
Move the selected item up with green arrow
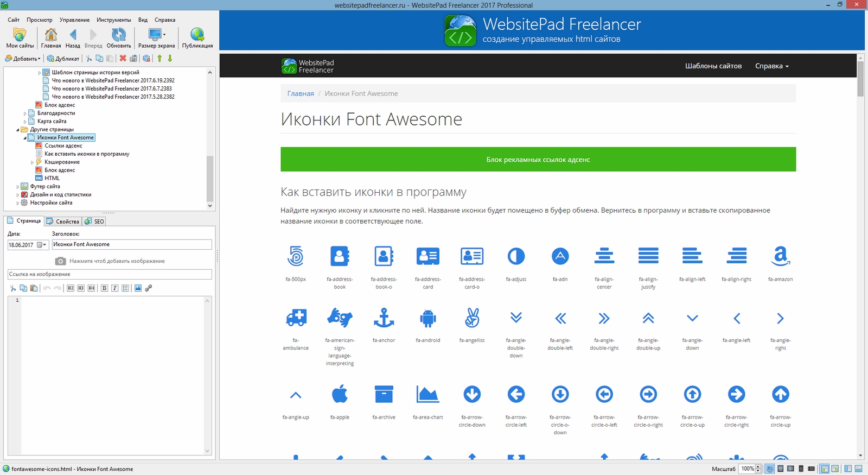159,59
